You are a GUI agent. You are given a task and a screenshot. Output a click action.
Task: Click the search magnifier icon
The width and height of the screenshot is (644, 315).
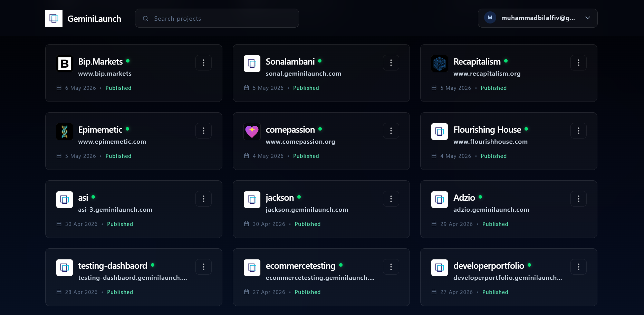(x=146, y=18)
